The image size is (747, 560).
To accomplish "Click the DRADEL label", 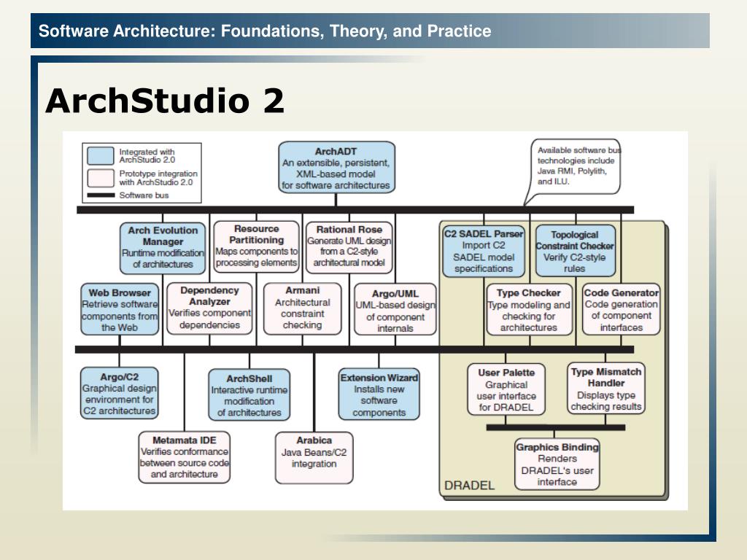I will [469, 485].
